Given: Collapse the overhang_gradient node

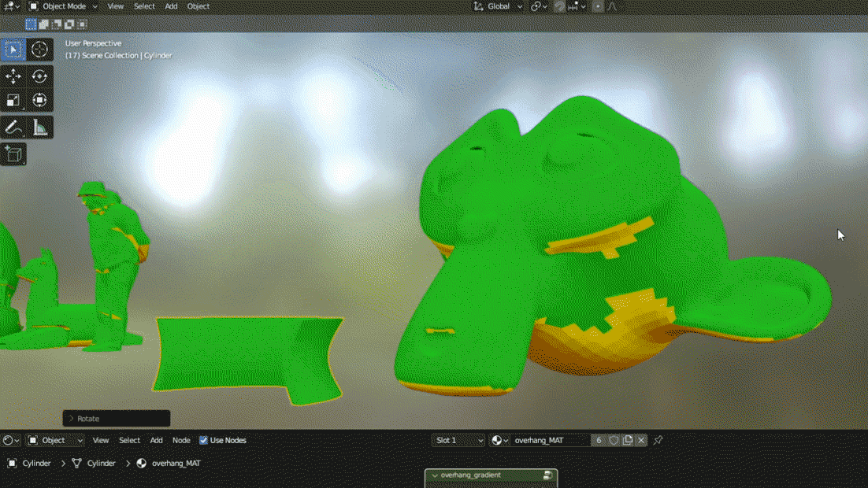Looking at the screenshot, I should pos(435,475).
